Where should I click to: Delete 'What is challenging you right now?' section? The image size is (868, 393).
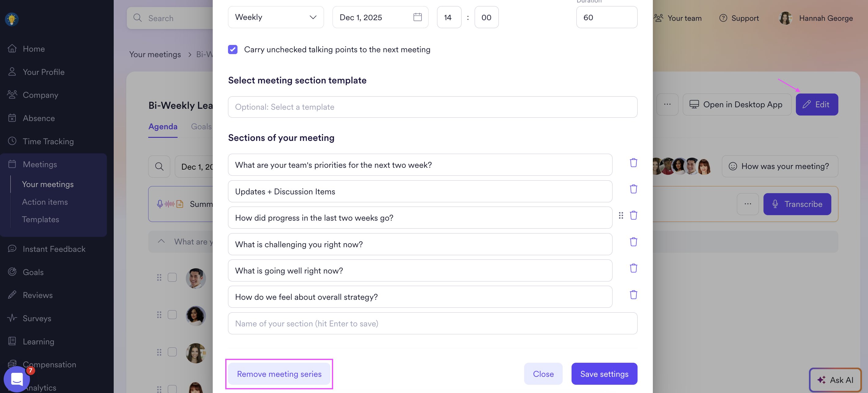tap(633, 242)
